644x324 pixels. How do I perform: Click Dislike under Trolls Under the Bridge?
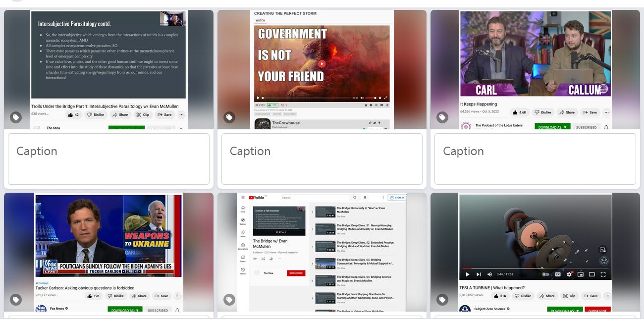point(96,114)
